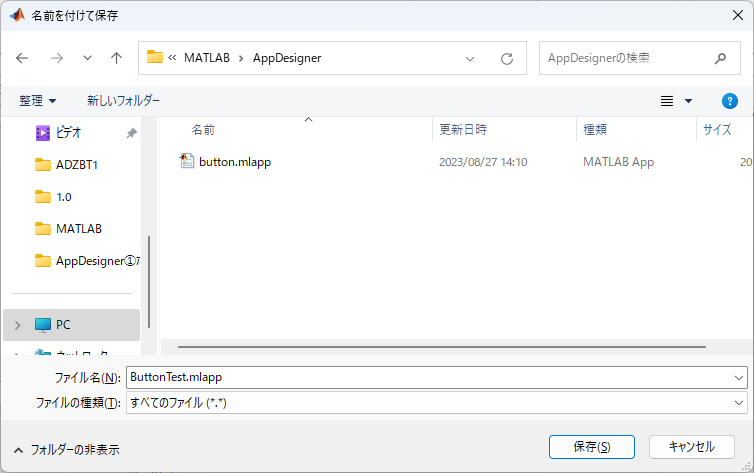Click the magnifier search icon
The image size is (754, 473).
[720, 59]
